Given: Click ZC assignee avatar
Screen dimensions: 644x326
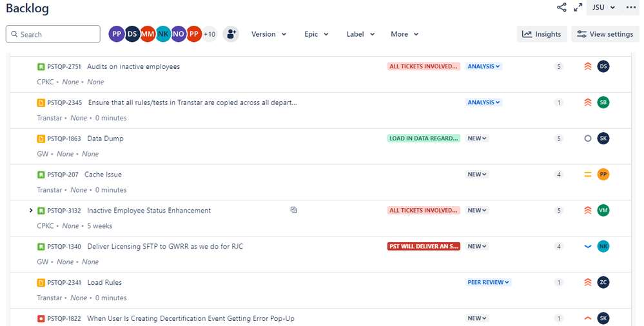Looking at the screenshot, I should point(603,282).
